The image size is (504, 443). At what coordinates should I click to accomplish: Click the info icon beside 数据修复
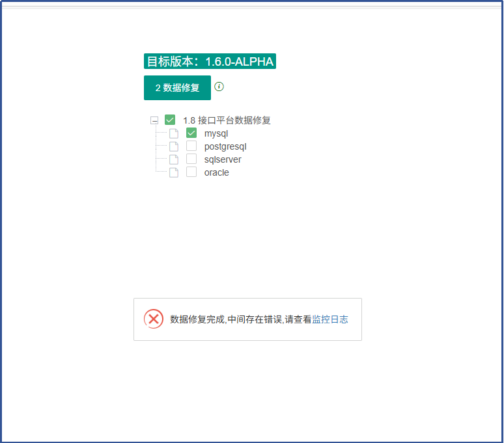(219, 87)
